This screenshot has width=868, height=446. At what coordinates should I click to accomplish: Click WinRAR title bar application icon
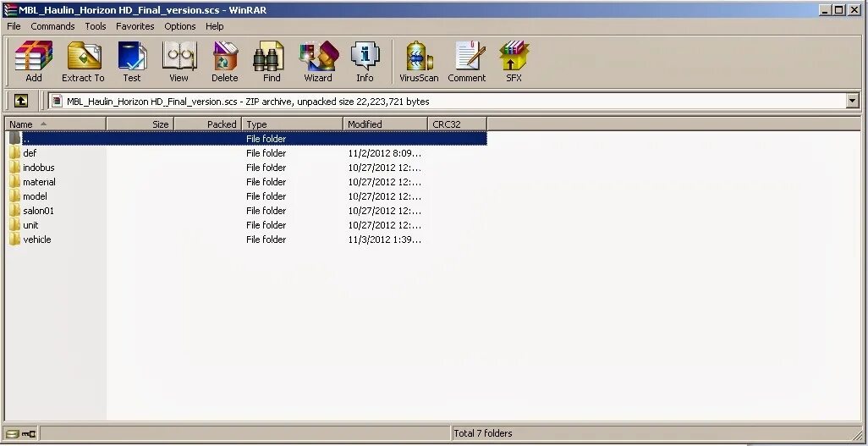10,9
